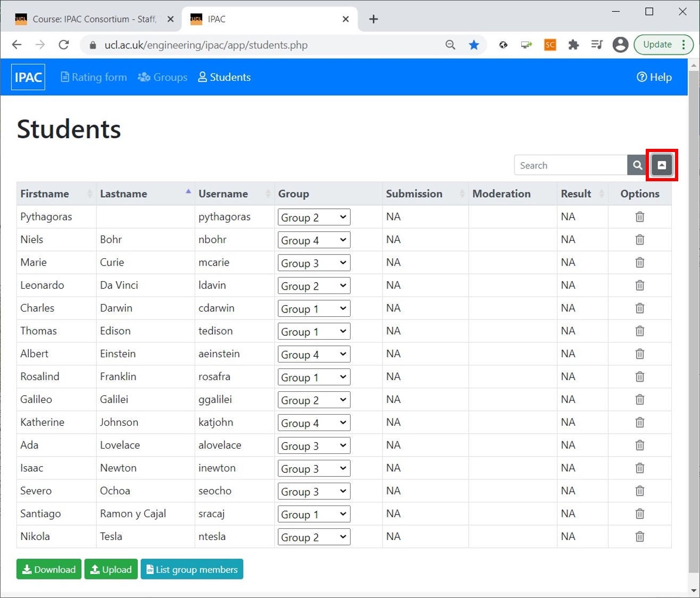Image resolution: width=700 pixels, height=598 pixels.
Task: Remove Ada Lovelace with trash icon
Action: click(x=640, y=445)
